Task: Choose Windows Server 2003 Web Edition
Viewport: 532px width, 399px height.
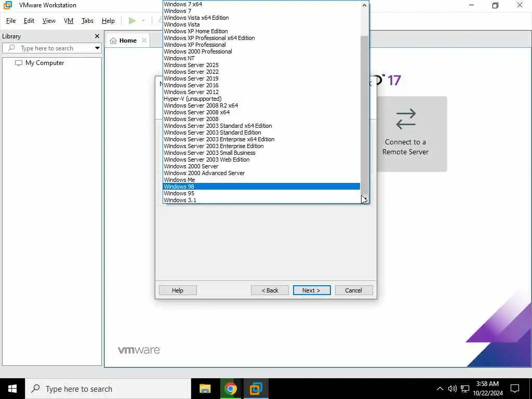Action: pos(261,159)
